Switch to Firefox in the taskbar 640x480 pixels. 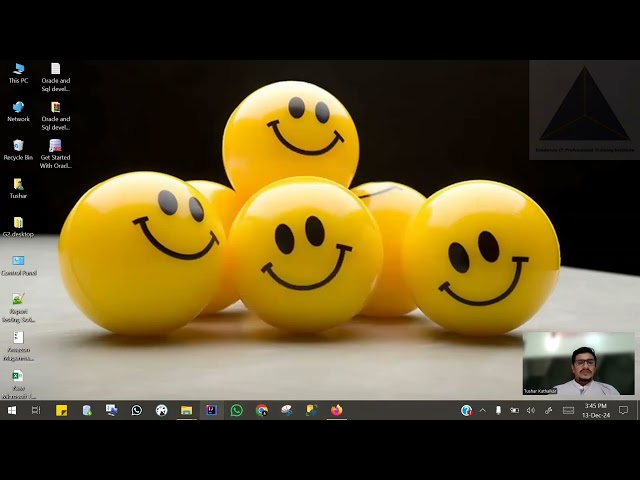(337, 410)
